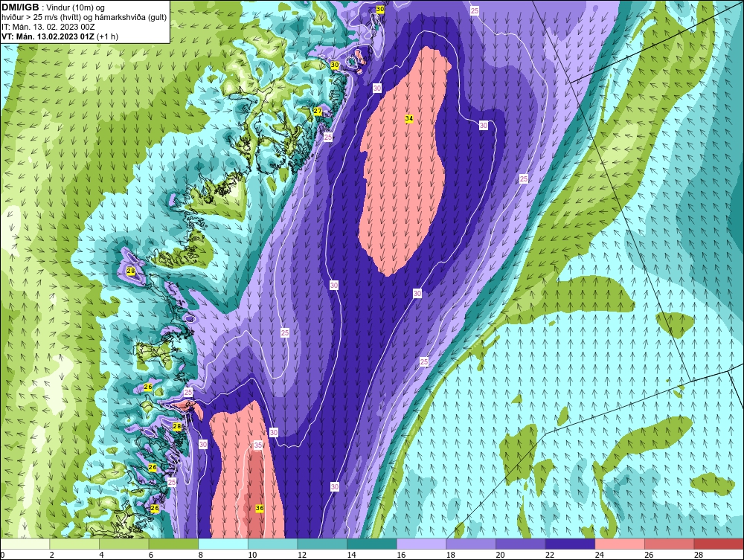Viewport: 744px width, 560px height.
Task: Click the scale tick label '10'
Action: (x=252, y=555)
